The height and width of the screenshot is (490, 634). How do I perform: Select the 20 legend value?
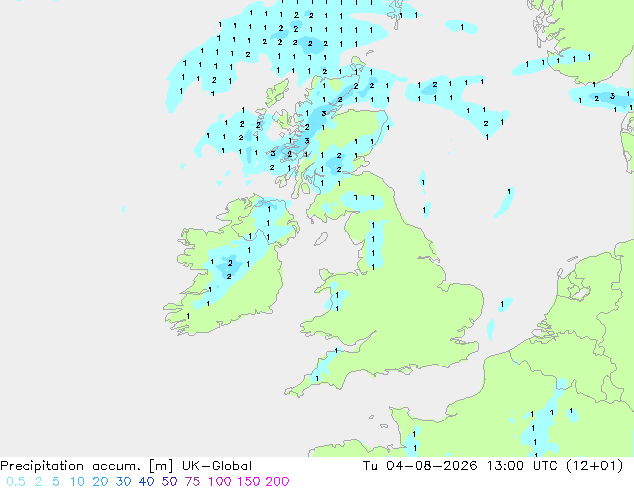(x=100, y=482)
